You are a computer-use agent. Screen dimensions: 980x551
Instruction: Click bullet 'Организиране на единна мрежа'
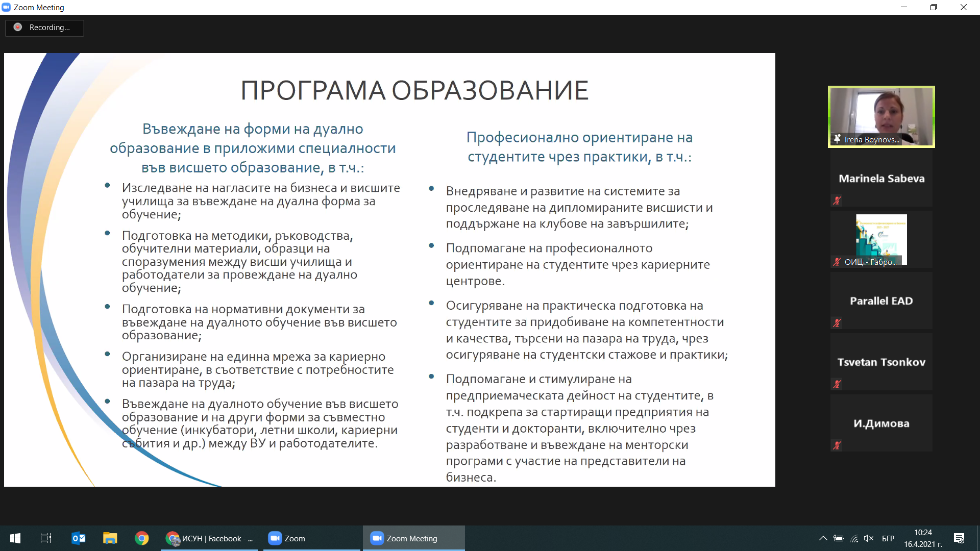pos(258,369)
